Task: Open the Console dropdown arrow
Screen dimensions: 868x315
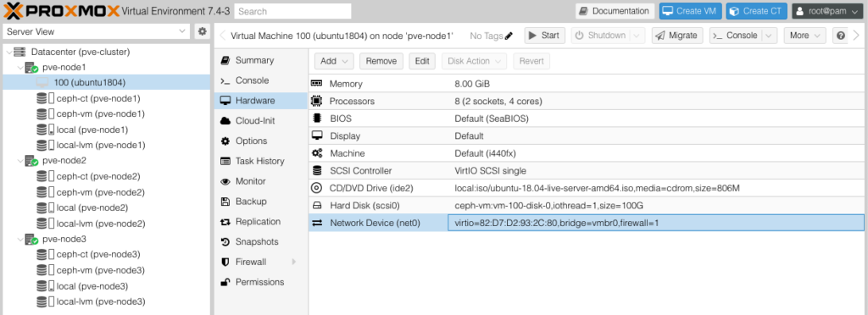Action: tap(769, 36)
